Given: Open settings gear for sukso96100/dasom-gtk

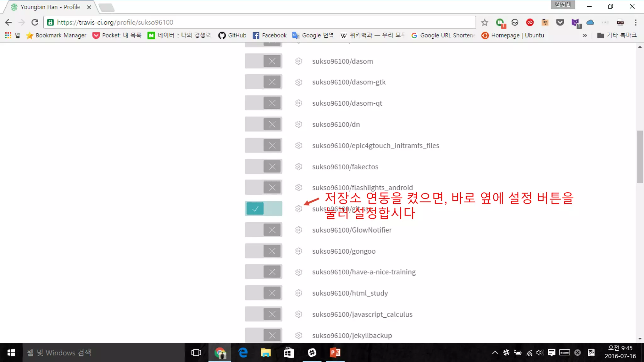Looking at the screenshot, I should 298,82.
